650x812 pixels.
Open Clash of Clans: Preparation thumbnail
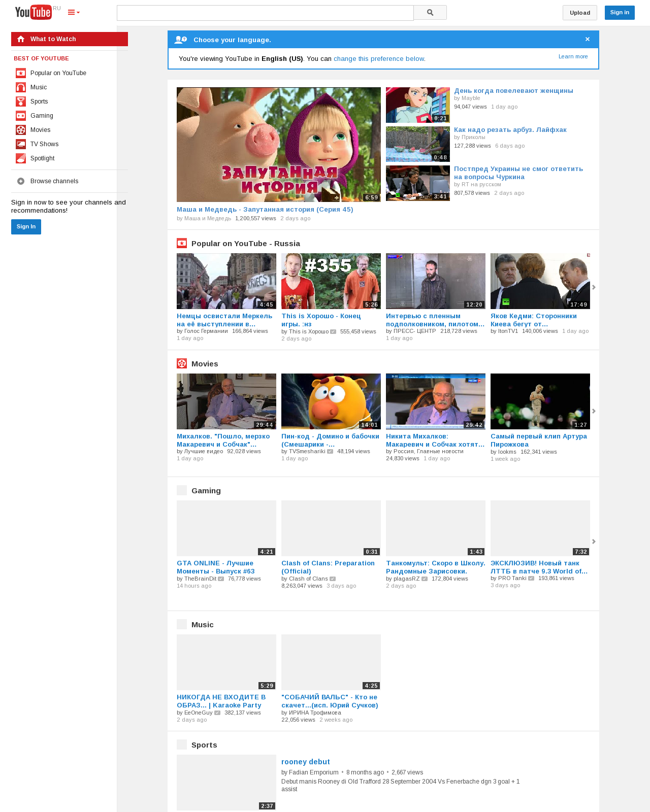(x=331, y=528)
